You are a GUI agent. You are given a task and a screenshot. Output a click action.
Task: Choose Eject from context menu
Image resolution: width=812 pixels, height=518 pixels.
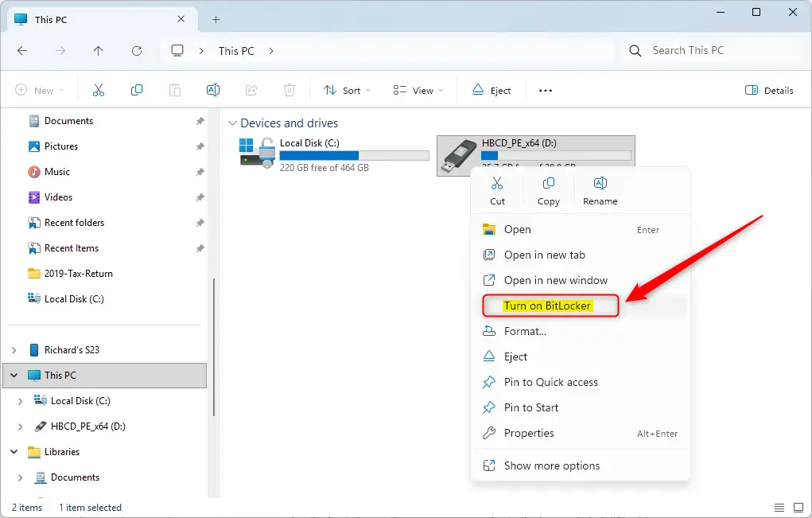(580, 356)
